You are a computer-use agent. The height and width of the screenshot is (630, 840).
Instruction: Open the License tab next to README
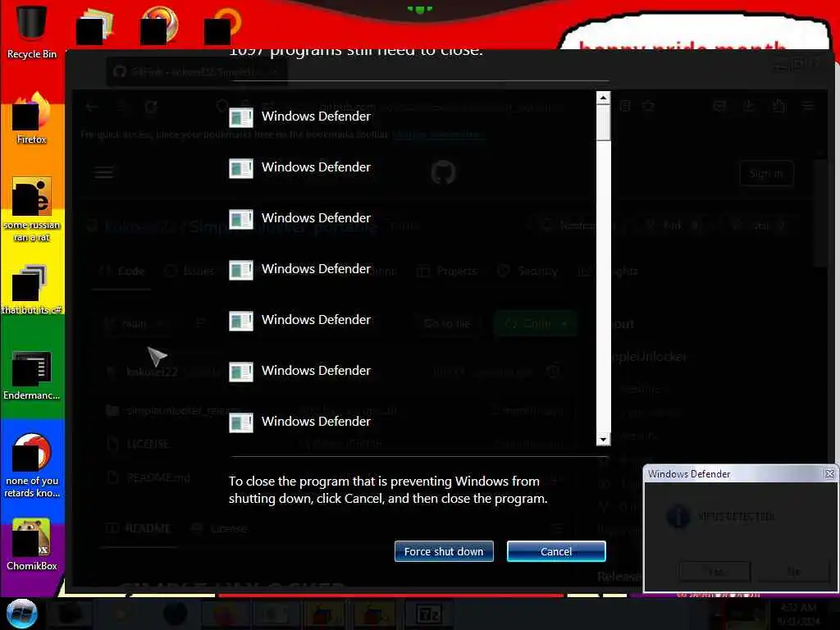220,528
